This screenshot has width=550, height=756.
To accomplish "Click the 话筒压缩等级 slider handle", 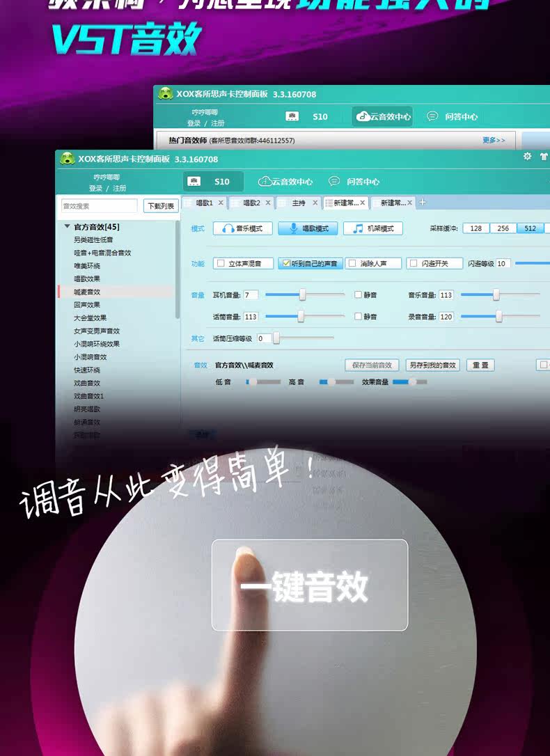I will pyautogui.click(x=276, y=338).
